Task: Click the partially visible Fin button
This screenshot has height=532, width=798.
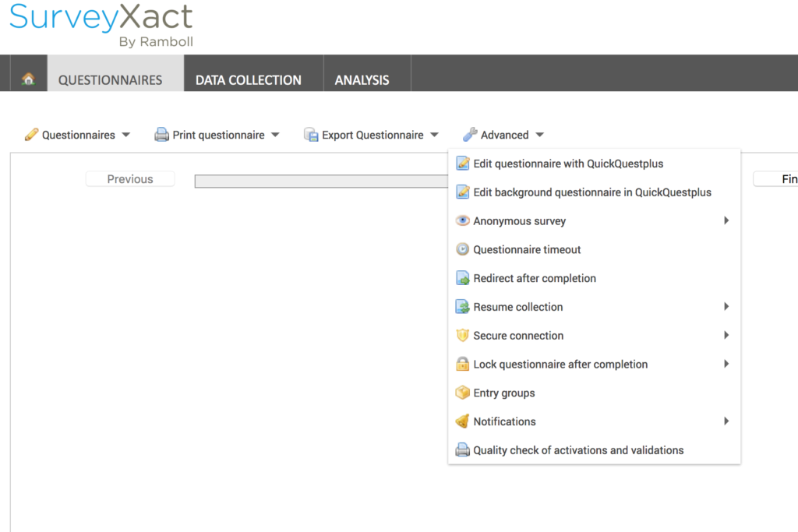Action: pyautogui.click(x=775, y=179)
